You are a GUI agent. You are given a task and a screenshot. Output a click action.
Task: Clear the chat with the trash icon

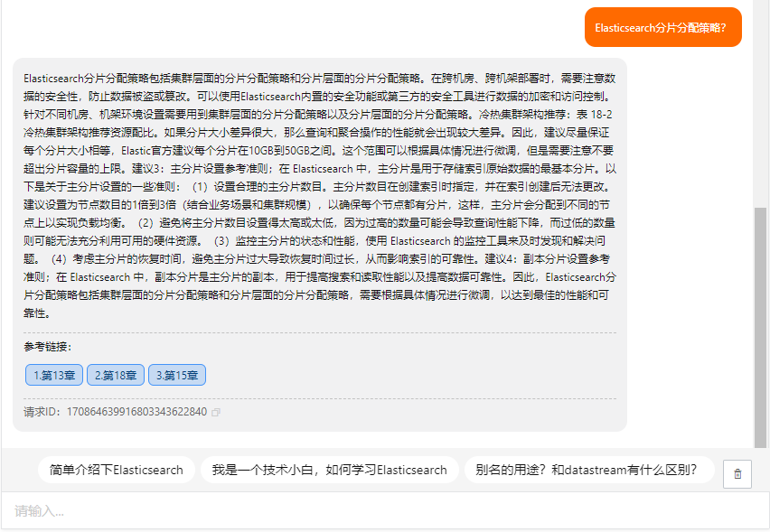(x=737, y=474)
